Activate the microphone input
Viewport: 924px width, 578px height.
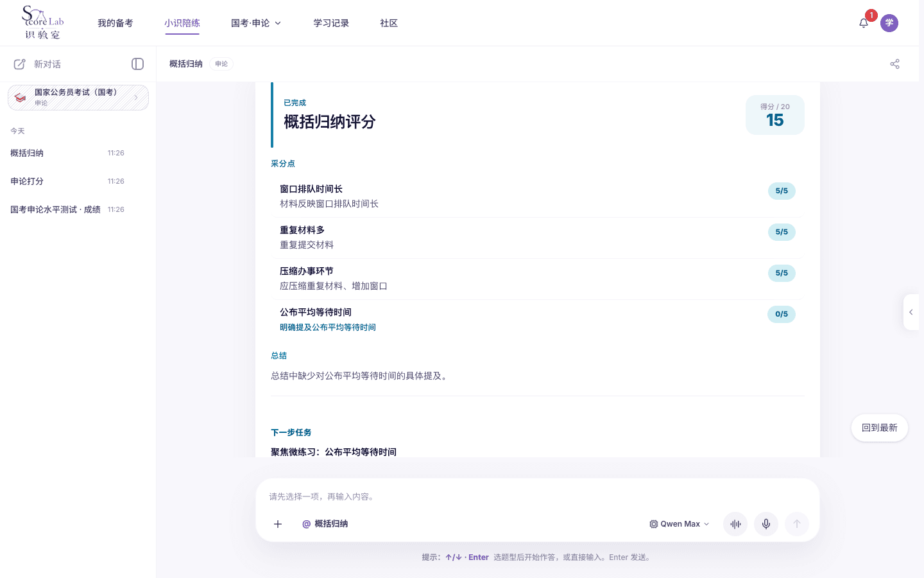click(x=766, y=524)
